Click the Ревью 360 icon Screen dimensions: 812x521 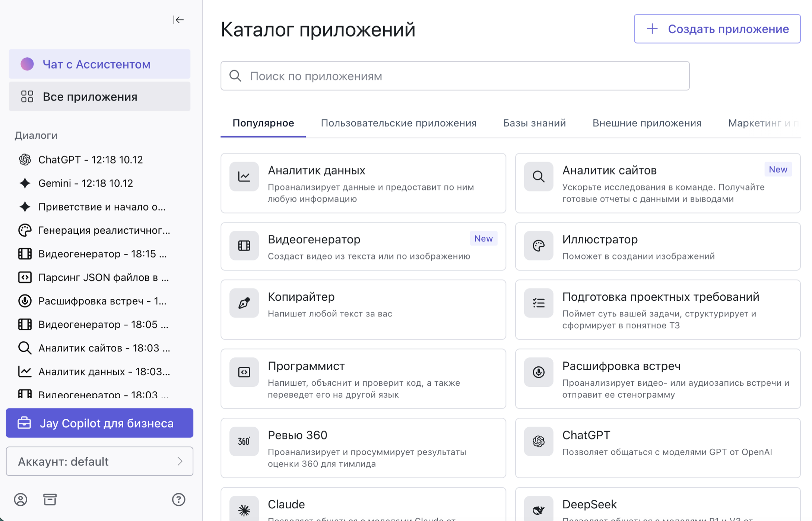(x=244, y=441)
